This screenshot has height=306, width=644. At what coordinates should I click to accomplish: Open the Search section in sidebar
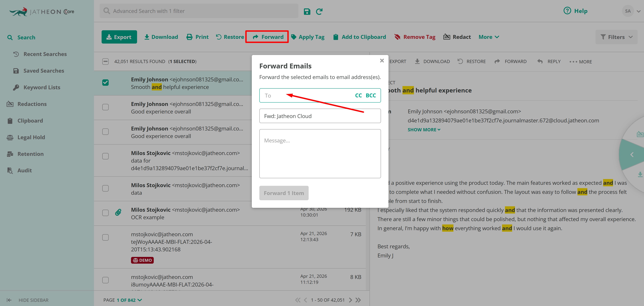coord(21,37)
